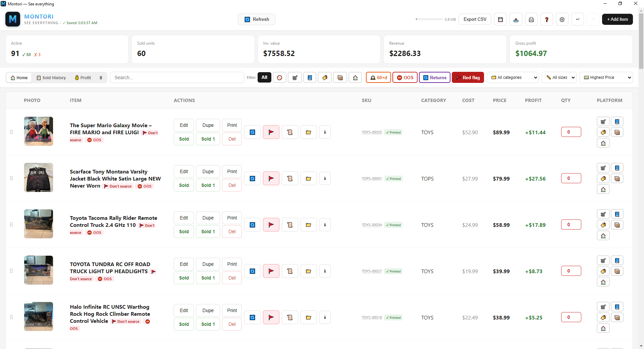
Task: Click scroll note icon for Scarface Jacket row
Action: pos(290,179)
